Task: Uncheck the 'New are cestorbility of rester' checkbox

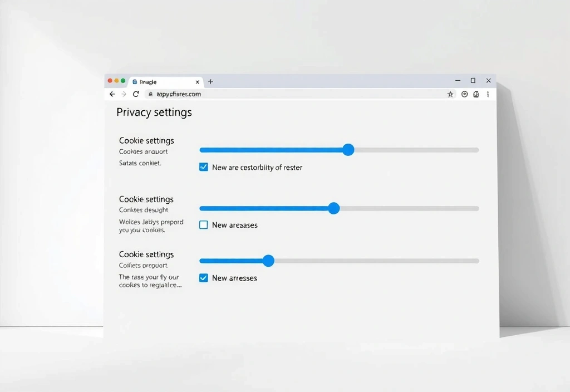Action: pyautogui.click(x=204, y=166)
